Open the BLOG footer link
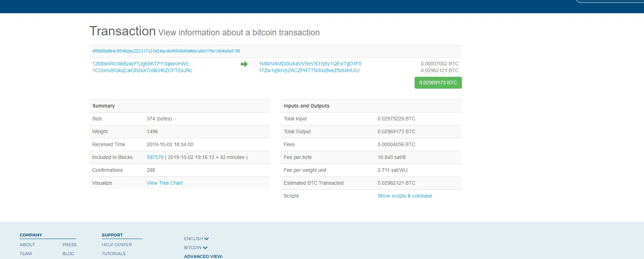The height and width of the screenshot is (259, 644). click(x=68, y=254)
